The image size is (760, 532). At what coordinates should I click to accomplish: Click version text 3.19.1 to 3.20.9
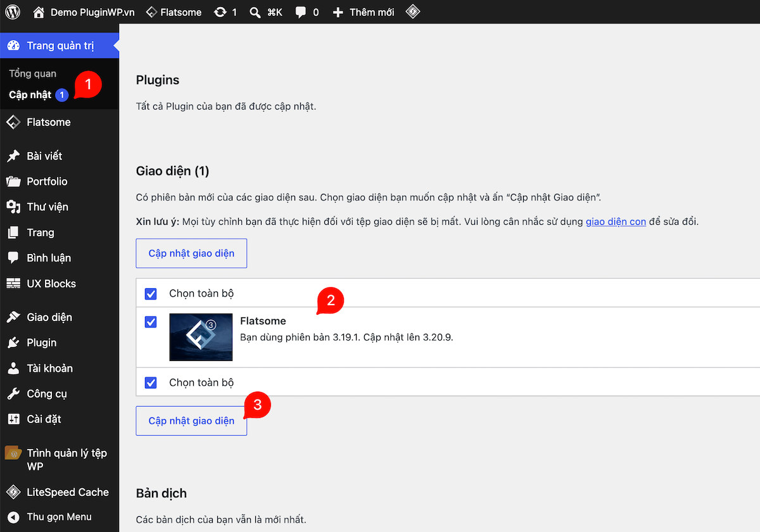click(347, 337)
